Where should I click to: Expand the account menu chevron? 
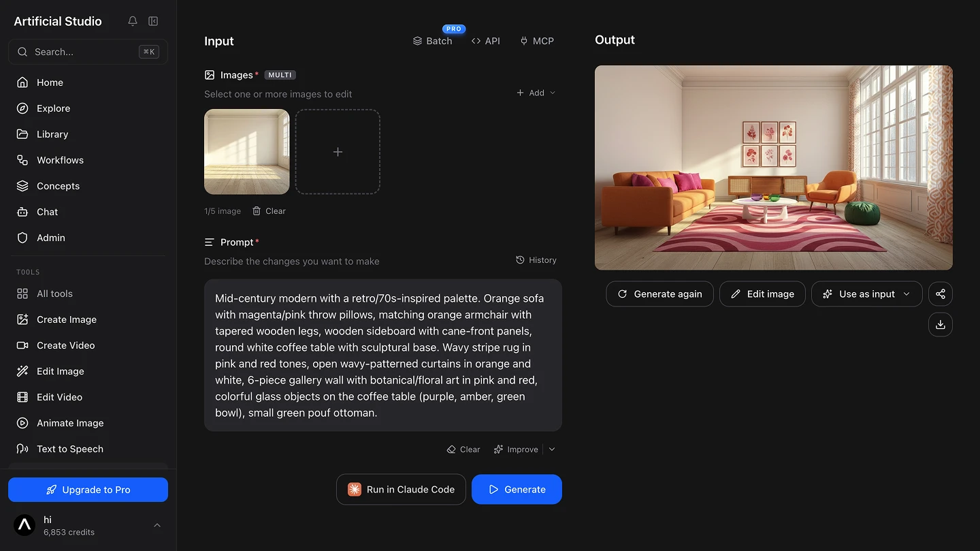pyautogui.click(x=157, y=525)
